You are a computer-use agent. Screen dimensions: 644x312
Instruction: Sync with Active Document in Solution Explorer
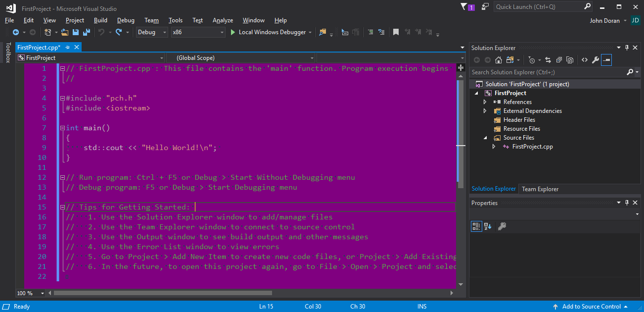coord(548,60)
